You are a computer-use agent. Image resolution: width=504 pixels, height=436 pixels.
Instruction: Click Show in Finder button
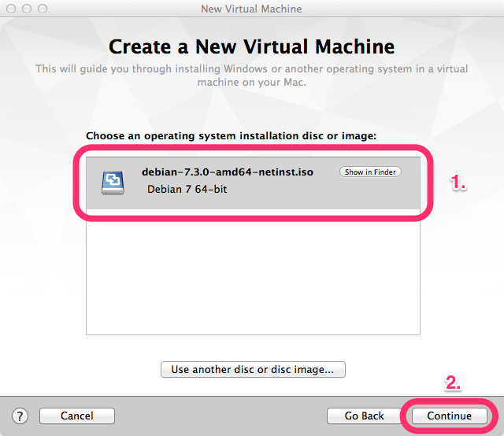[370, 172]
